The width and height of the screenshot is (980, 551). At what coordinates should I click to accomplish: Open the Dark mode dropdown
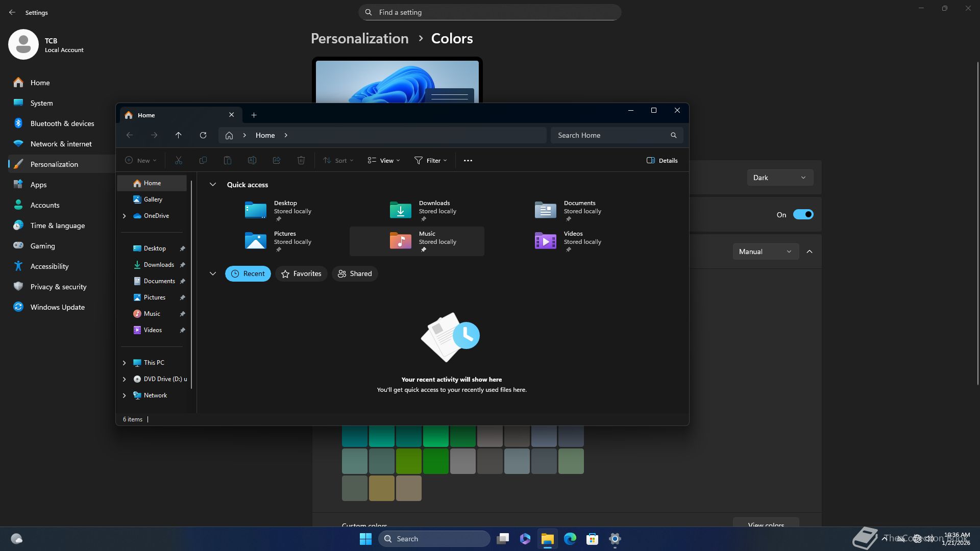click(779, 178)
